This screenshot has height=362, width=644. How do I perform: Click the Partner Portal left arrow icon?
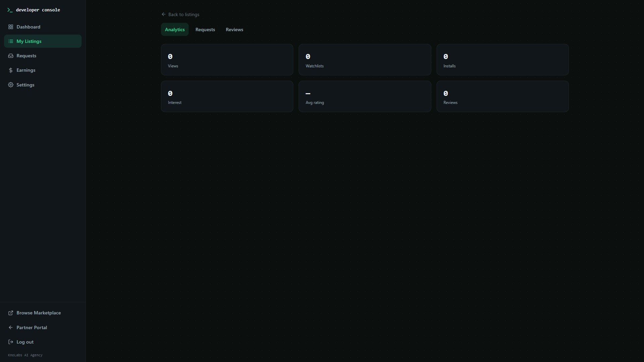(x=11, y=327)
